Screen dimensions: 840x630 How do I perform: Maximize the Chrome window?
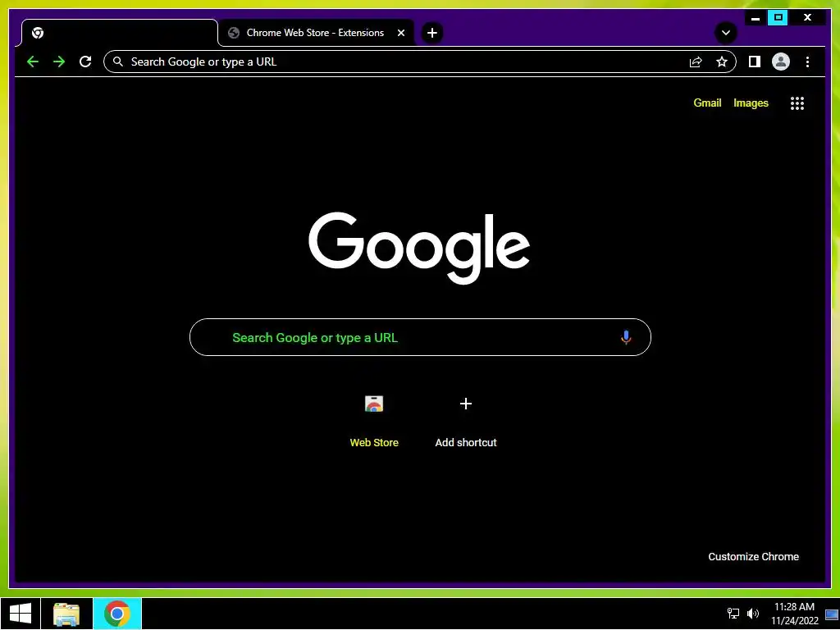tap(778, 18)
